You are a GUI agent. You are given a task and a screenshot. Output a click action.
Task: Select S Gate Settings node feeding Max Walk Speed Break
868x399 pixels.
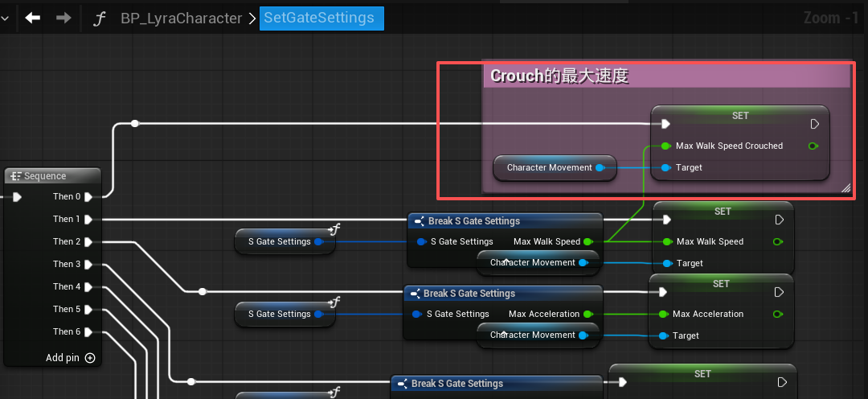[x=285, y=241]
